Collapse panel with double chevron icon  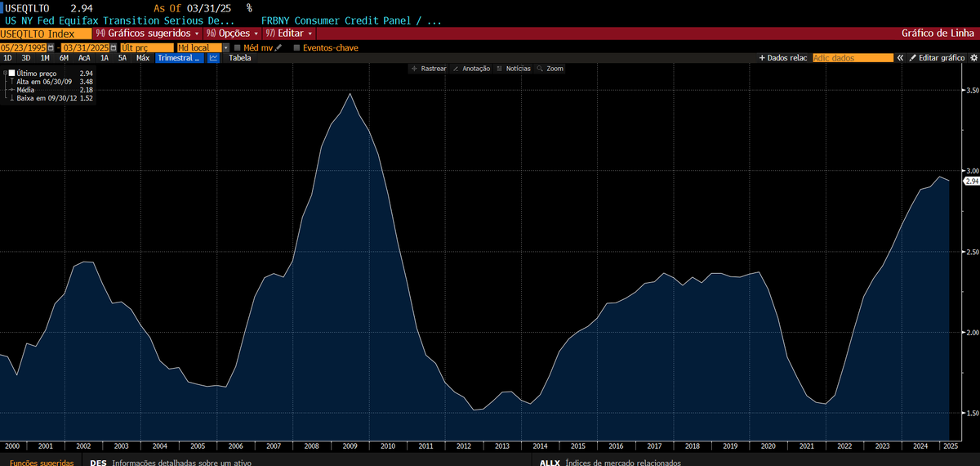900,58
